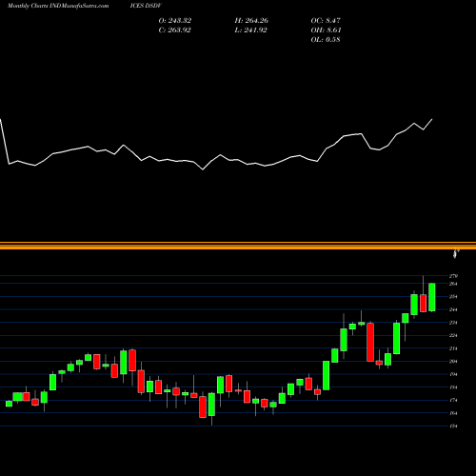This screenshot has height=476, width=476.
Task: Click the 214 price axis label
Action: 453,348
